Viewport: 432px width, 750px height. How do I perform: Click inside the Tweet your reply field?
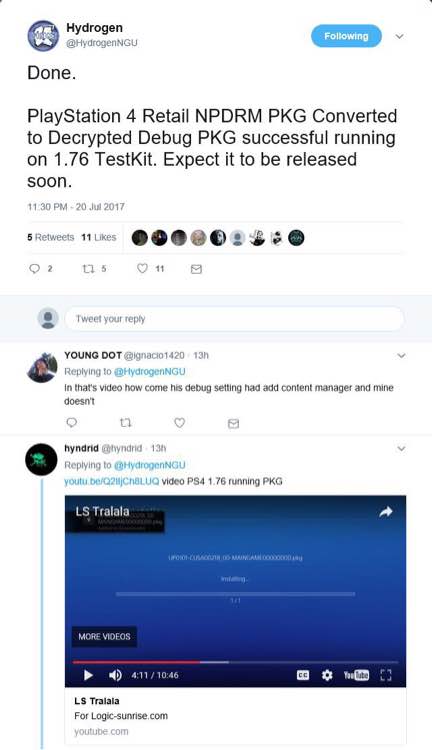[x=234, y=319]
